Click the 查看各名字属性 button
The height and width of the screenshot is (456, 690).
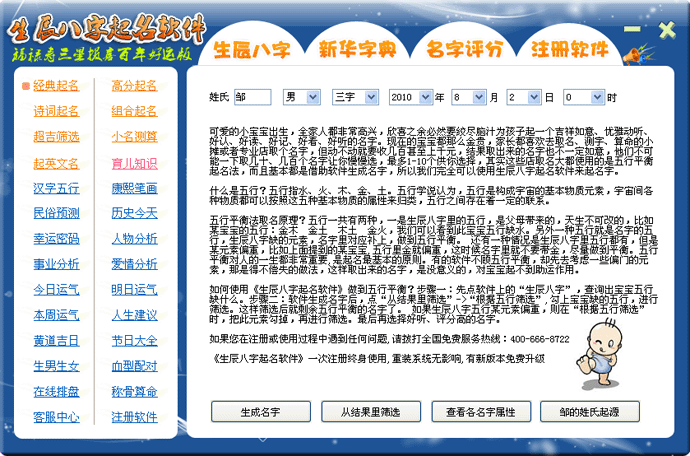481,412
